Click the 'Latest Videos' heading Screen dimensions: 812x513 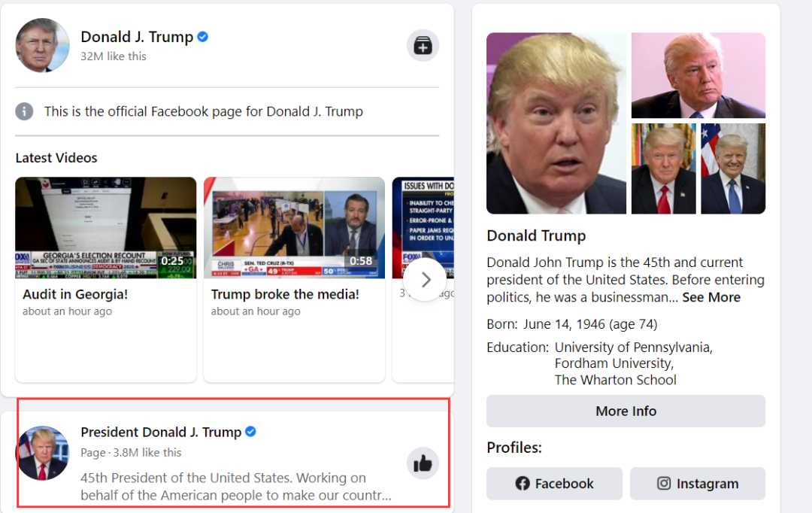tap(56, 158)
